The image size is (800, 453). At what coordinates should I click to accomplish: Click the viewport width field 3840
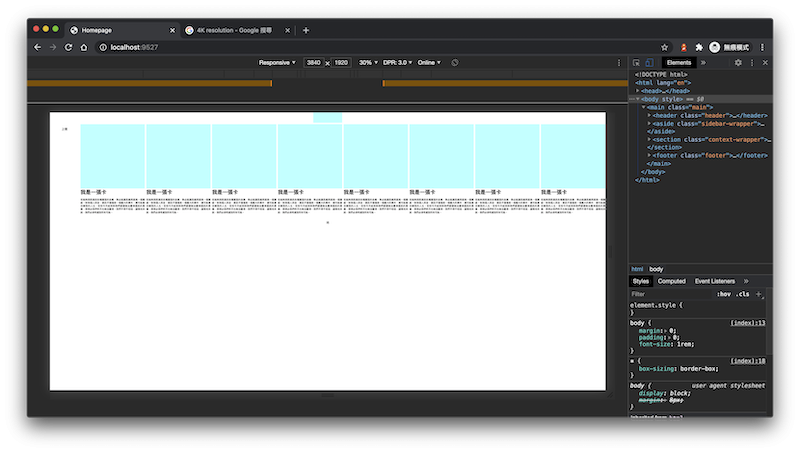pos(313,62)
